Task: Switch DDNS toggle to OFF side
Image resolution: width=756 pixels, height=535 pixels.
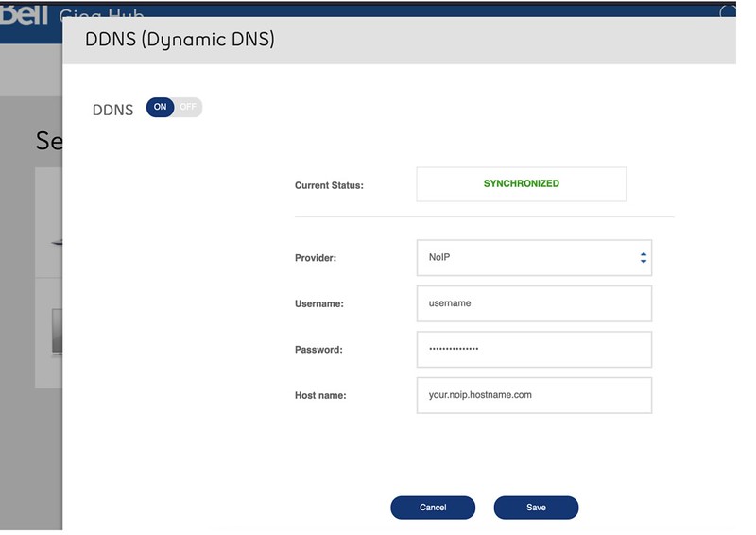Action: coord(188,107)
